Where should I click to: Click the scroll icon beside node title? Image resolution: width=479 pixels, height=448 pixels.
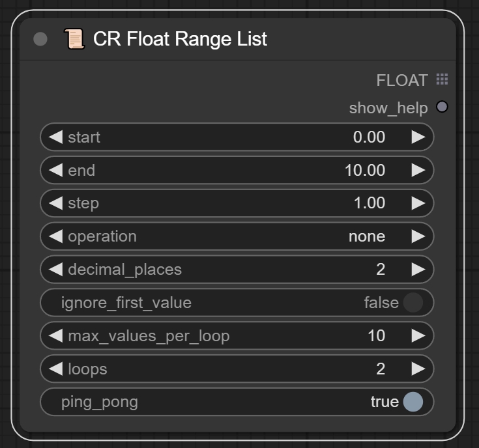[74, 39]
